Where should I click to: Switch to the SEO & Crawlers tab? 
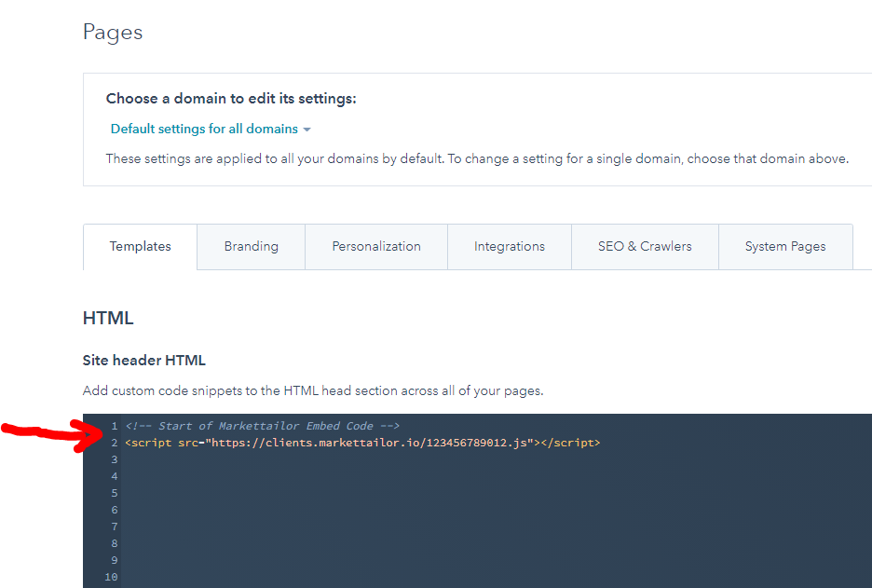644,246
